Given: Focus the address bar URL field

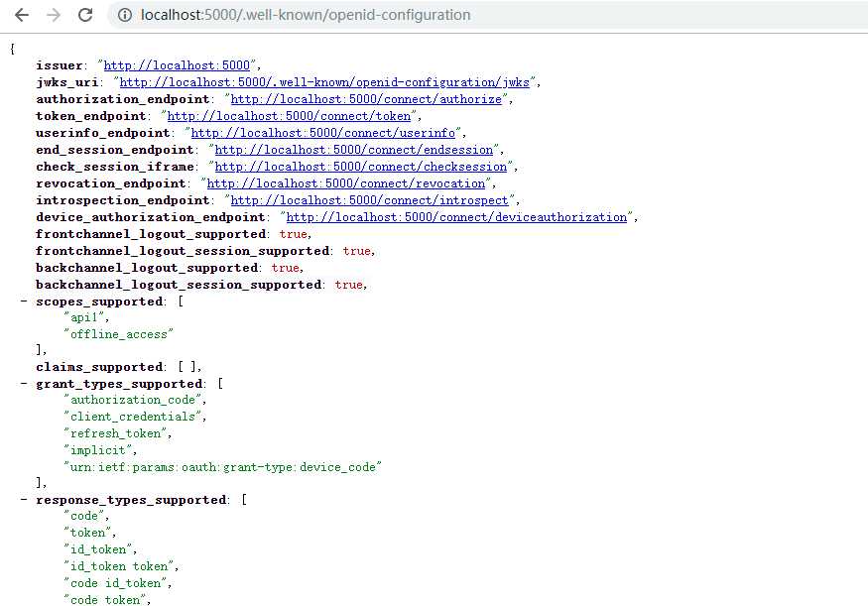Looking at the screenshot, I should [x=487, y=15].
